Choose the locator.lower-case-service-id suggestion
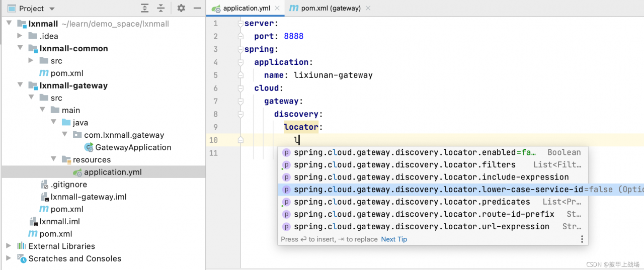This screenshot has width=644, height=270. pos(438,190)
